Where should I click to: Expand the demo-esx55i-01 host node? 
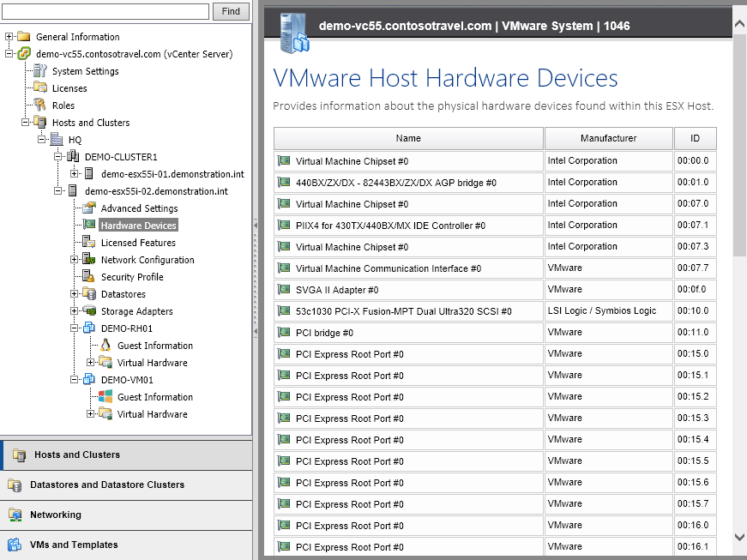[74, 173]
